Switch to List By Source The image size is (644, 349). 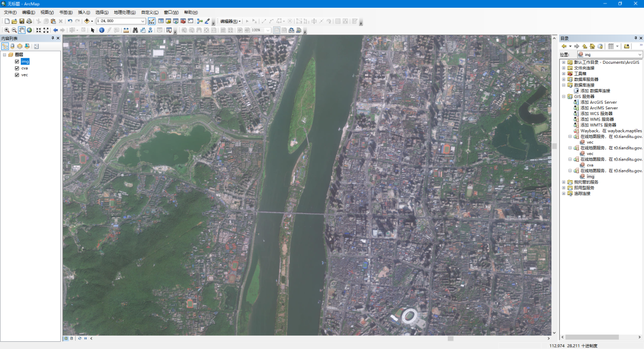(13, 47)
